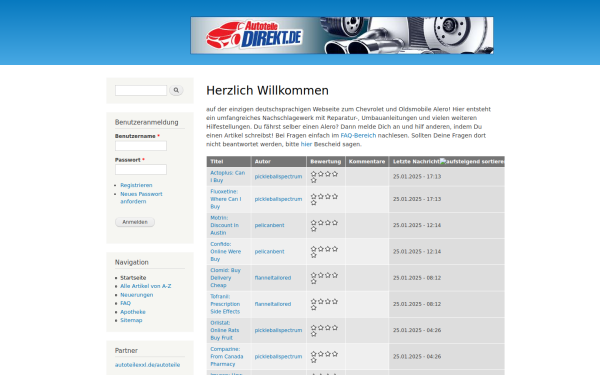The image size is (600, 375).
Task: Open pickleballspectrum author in Orlistat row
Action: coord(278,330)
